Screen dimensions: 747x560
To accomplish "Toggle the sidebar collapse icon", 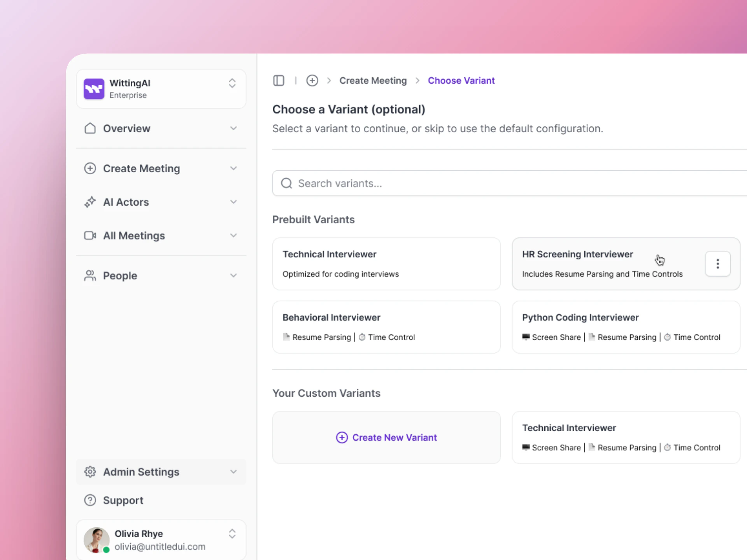I will click(279, 80).
